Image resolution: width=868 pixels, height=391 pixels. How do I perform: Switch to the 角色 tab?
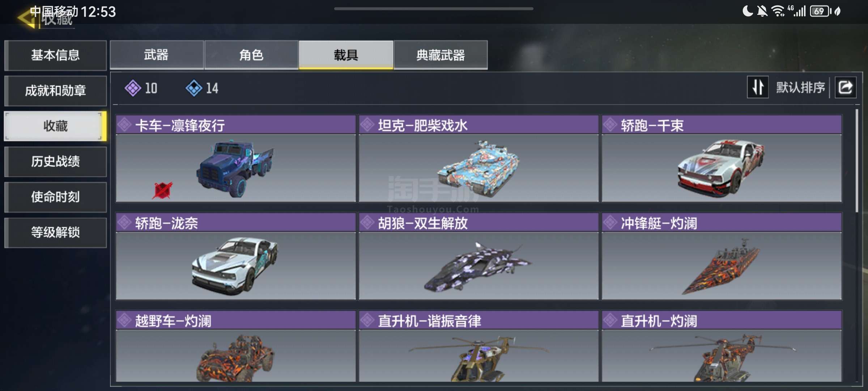(x=251, y=55)
